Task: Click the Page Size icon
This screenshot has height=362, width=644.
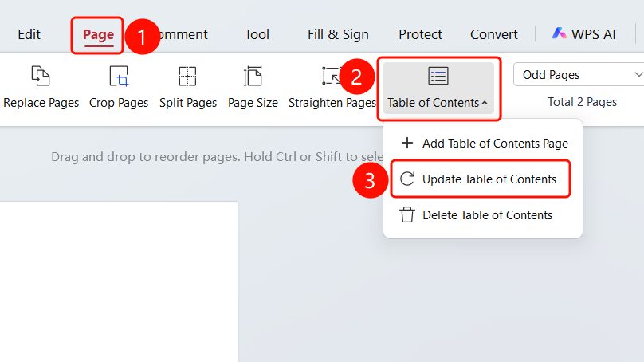Action: point(253,76)
